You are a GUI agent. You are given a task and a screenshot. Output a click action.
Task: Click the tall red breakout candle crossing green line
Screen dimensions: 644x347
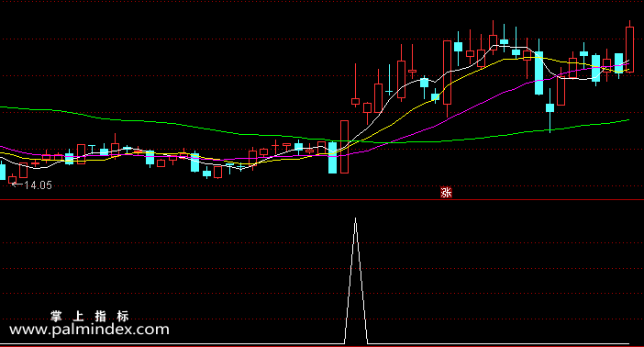click(344, 147)
